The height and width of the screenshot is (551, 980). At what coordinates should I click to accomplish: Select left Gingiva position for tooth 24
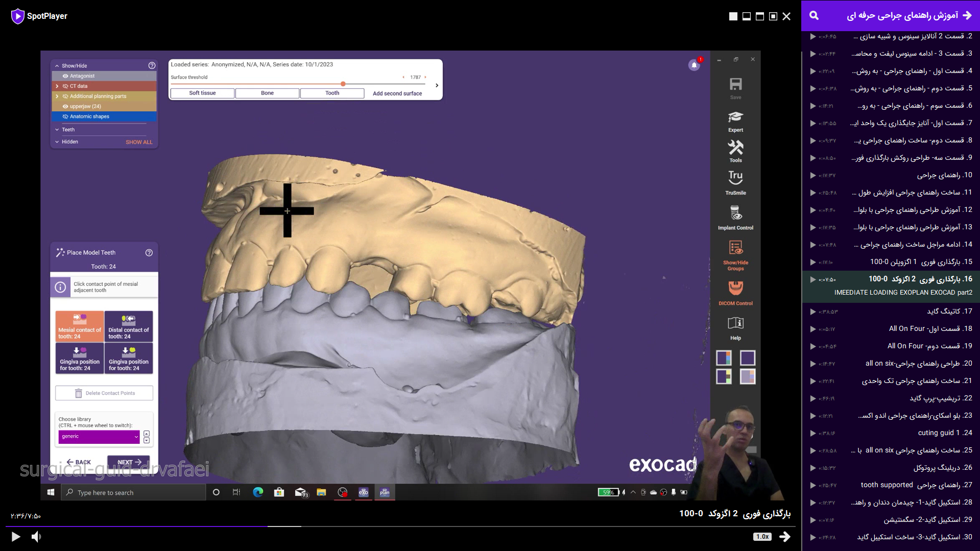pos(80,358)
